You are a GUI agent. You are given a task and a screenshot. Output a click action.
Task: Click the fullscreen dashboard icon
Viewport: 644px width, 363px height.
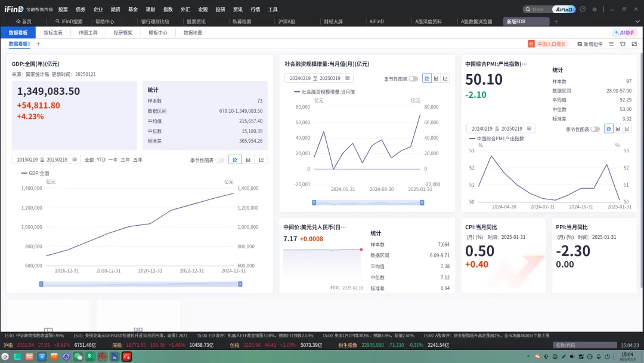pyautogui.click(x=634, y=44)
